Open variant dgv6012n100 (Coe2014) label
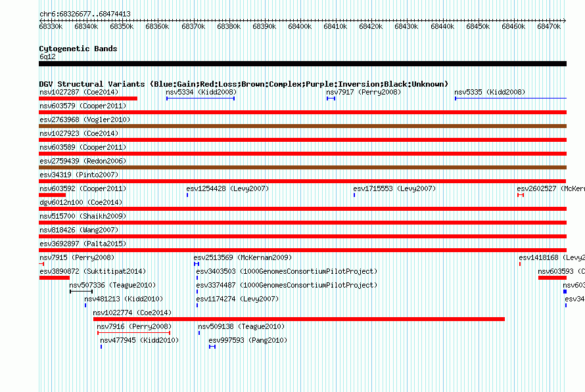The width and height of the screenshot is (585, 392). pyautogui.click(x=81, y=202)
